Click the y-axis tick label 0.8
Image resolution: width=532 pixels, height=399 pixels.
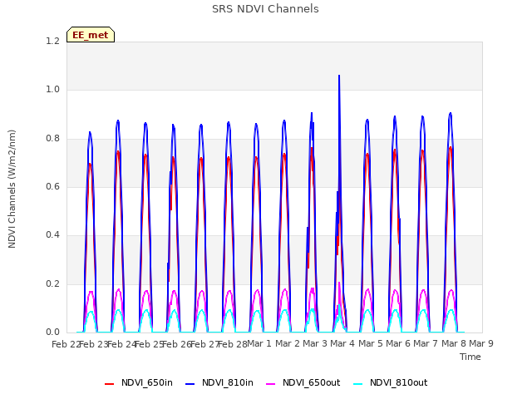pyautogui.click(x=52, y=139)
